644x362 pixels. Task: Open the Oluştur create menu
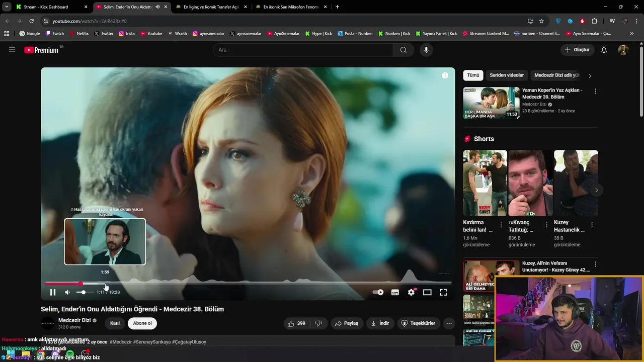tap(577, 50)
